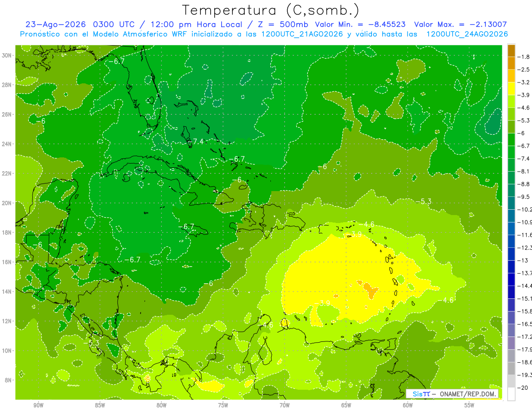Click the "30N" latitude axis label
Image resolution: width=532 pixels, height=411 pixels.
[x=7, y=55]
